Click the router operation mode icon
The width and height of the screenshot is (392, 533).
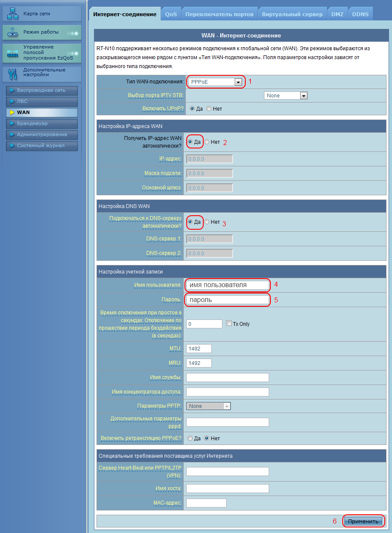(x=13, y=32)
